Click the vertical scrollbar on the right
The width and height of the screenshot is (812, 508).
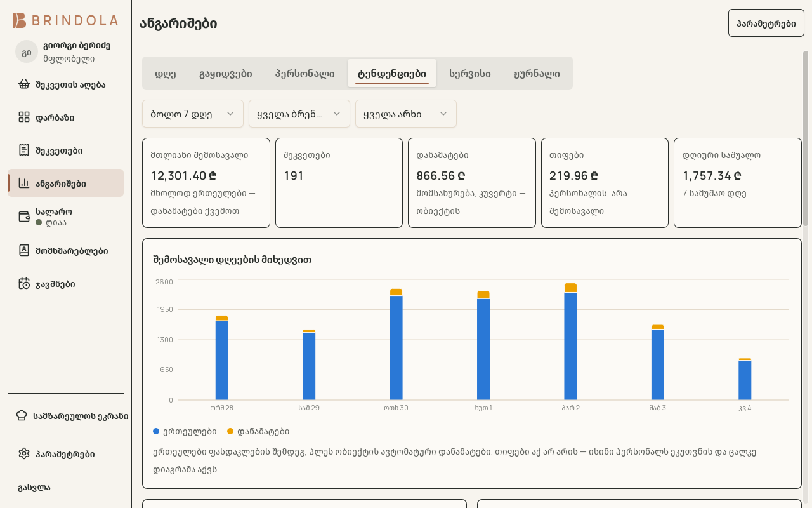806,138
